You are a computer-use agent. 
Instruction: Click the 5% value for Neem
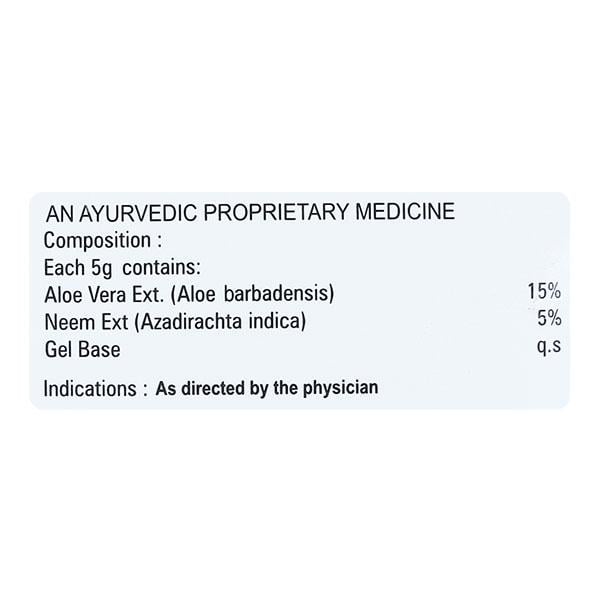pos(549,320)
